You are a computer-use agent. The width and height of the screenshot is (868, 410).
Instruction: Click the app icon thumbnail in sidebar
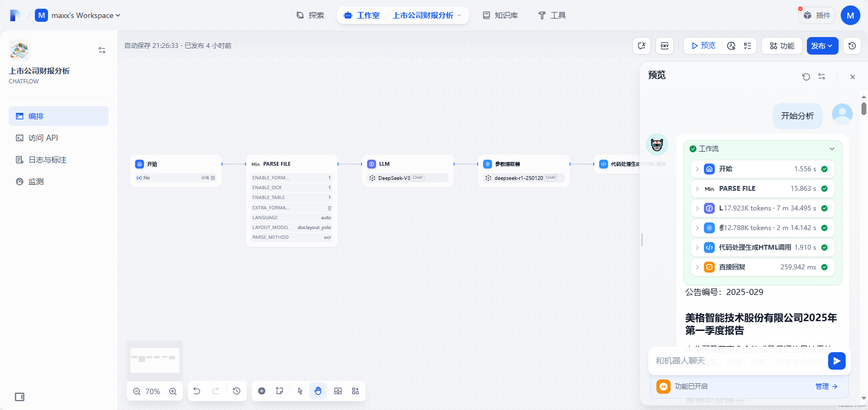[19, 50]
